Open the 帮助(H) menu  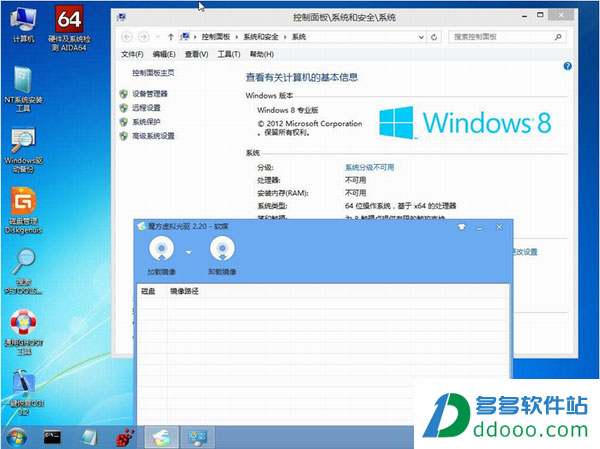[x=262, y=54]
